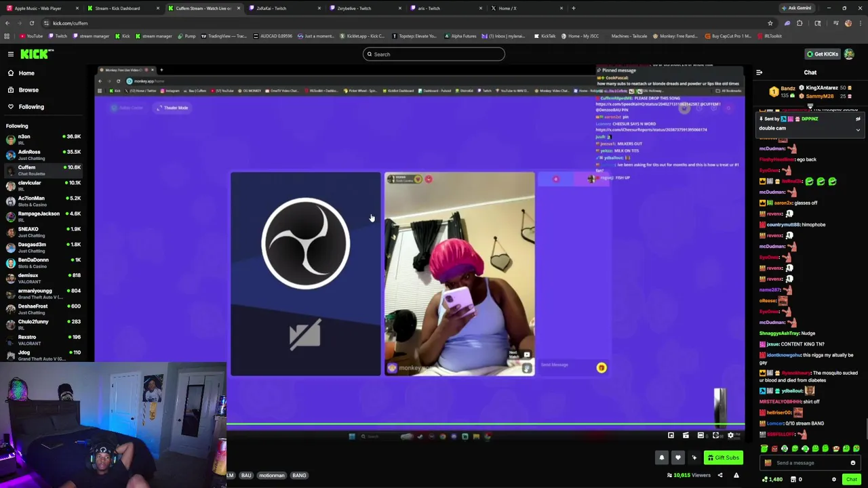Focus the Send a message field

tap(810, 463)
